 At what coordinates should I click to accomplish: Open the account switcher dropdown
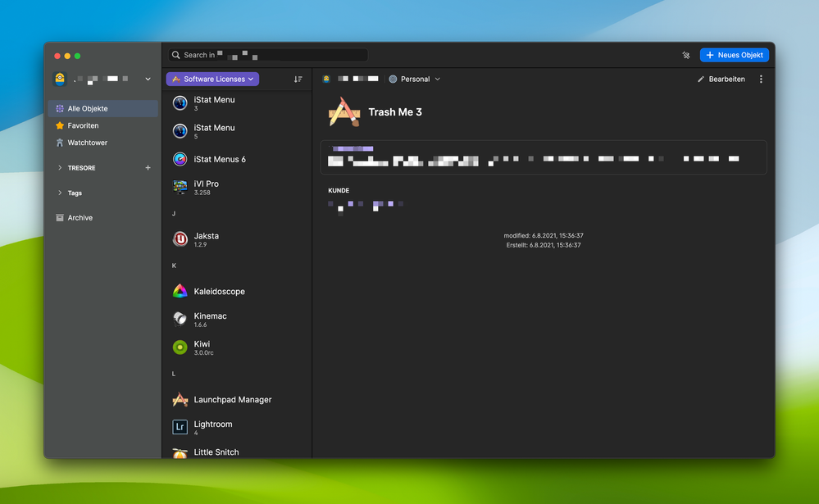tap(148, 79)
